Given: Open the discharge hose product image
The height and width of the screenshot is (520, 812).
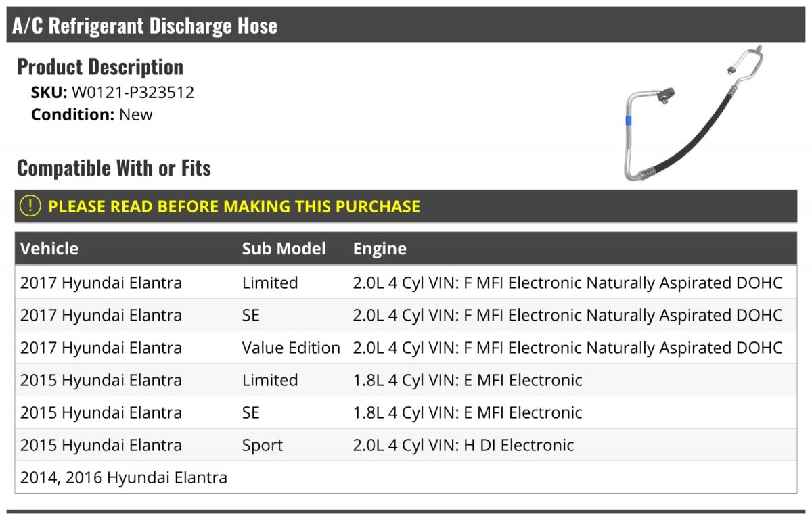Looking at the screenshot, I should pos(695,114).
